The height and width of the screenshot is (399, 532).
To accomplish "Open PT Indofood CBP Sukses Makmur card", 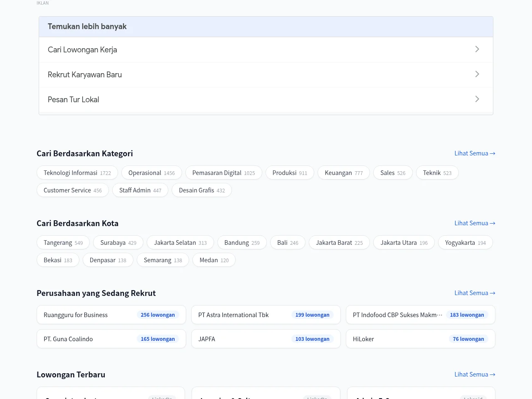I will (421, 315).
